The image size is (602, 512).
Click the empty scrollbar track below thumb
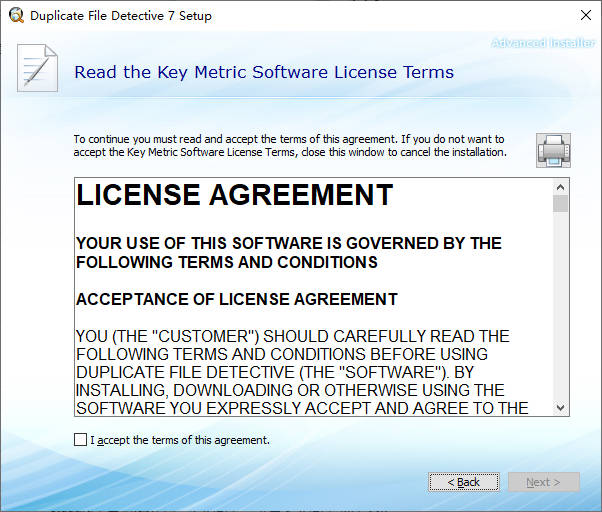click(560, 310)
